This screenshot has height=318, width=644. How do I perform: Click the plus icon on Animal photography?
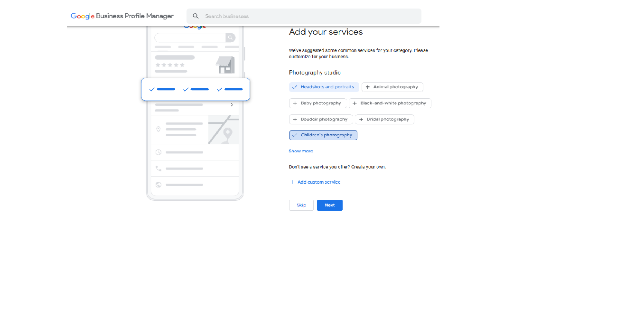(368, 87)
